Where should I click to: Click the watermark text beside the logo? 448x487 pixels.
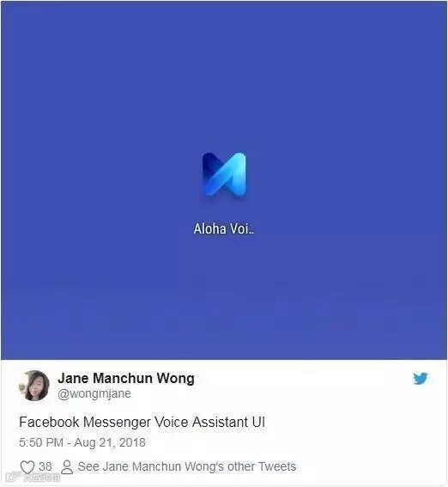(41, 477)
